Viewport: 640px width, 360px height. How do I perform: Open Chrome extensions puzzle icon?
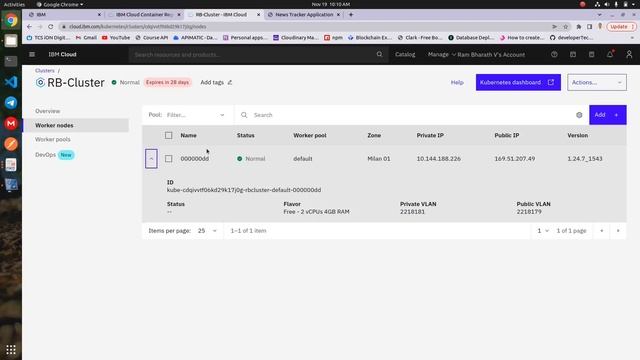pos(579,27)
